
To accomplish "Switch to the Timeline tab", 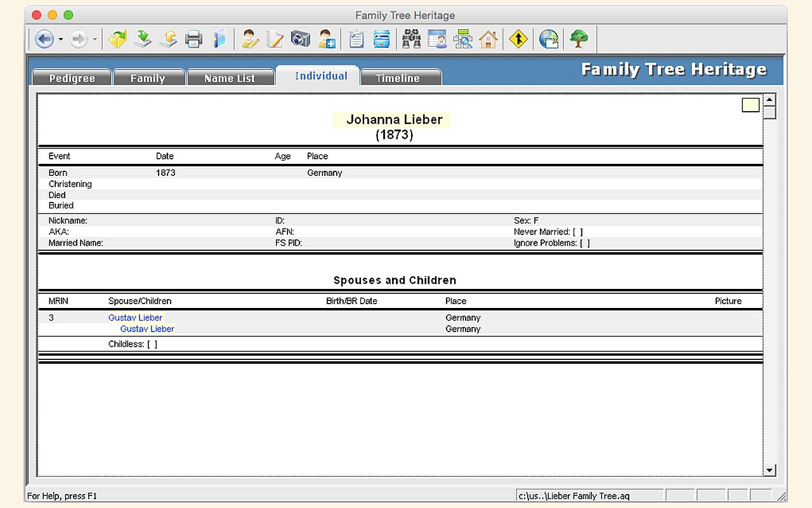I will [x=398, y=78].
